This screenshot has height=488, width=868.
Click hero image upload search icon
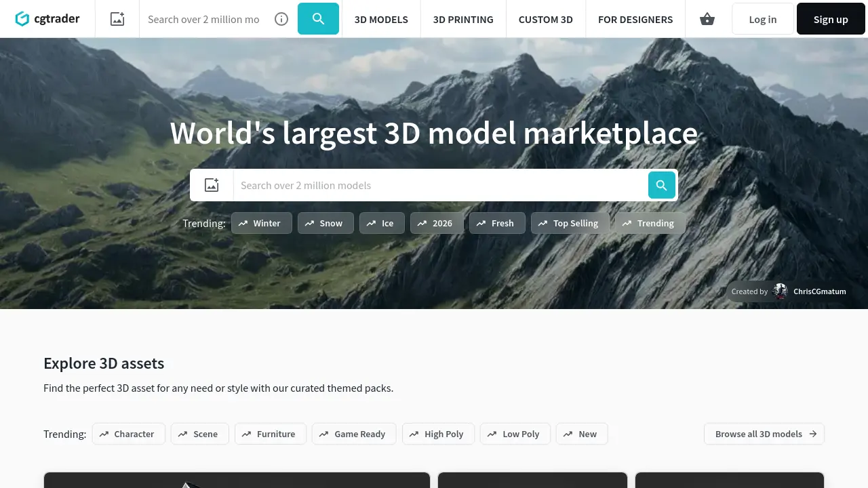click(212, 185)
